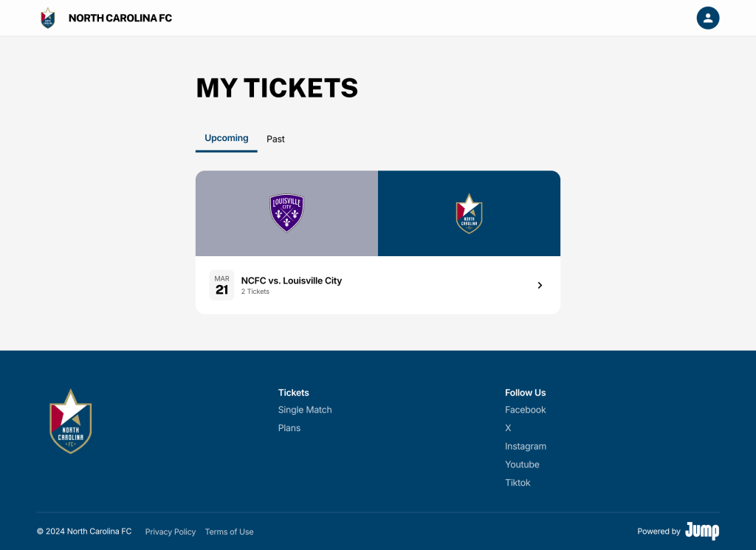Click the North Carolina FC crest on the match card
This screenshot has width=756, height=550.
click(x=469, y=213)
